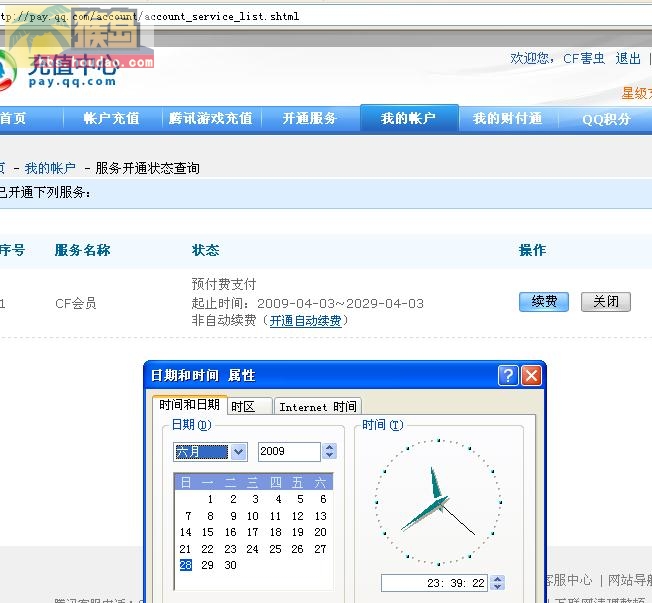Click the 操作 column header
Screen dimensions: 652x603
(x=532, y=250)
